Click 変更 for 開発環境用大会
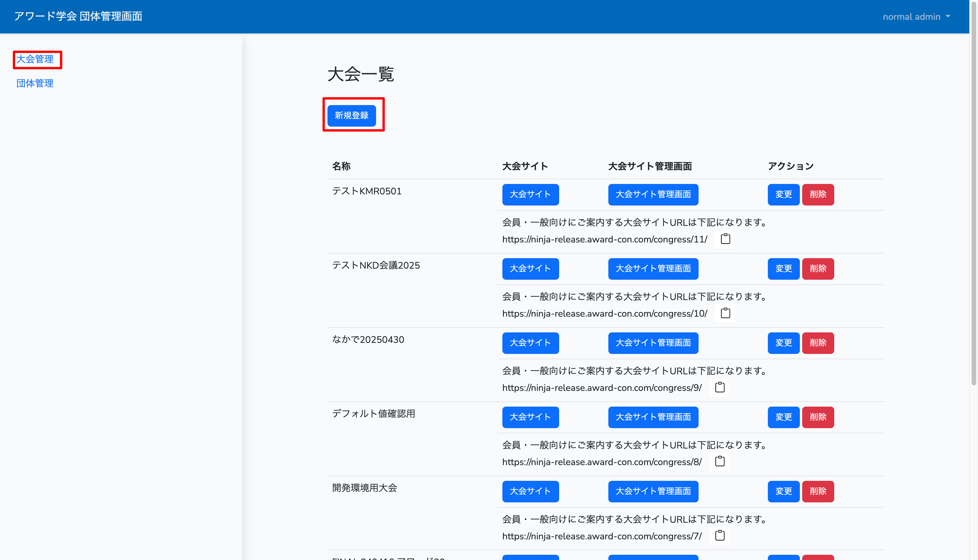This screenshot has height=560, width=978. click(x=783, y=492)
